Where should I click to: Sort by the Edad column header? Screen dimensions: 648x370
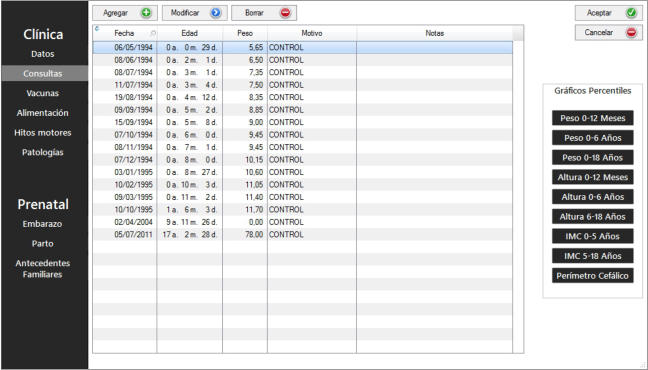[x=190, y=33]
